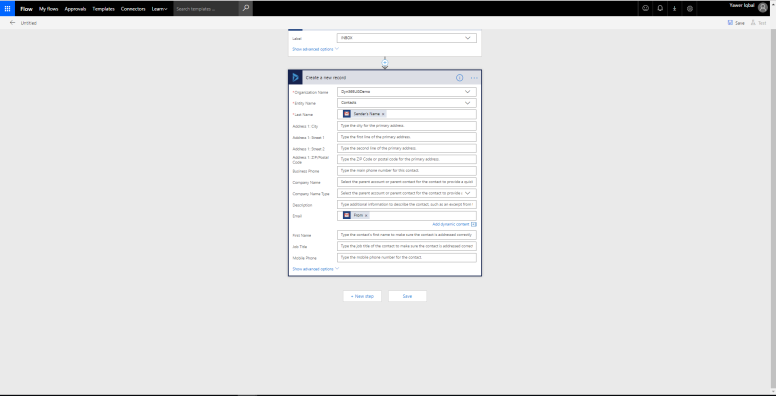
Task: Show advanced options in Create a new record
Action: click(315, 269)
